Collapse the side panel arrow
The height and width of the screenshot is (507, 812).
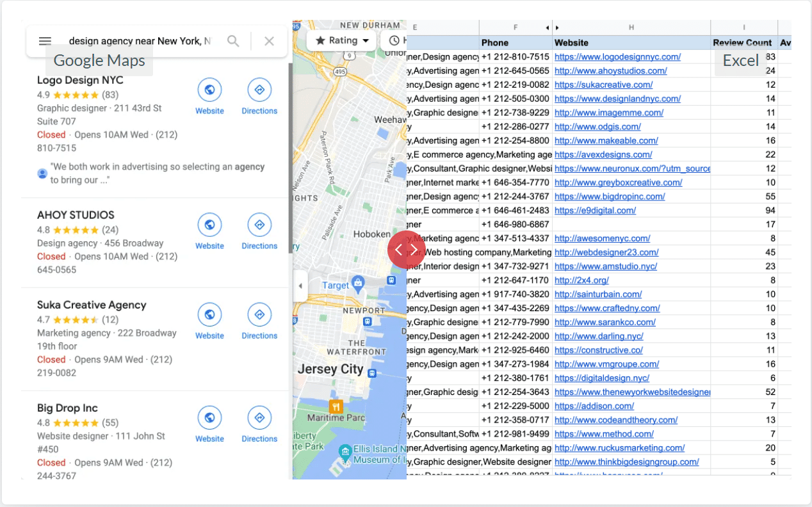300,286
